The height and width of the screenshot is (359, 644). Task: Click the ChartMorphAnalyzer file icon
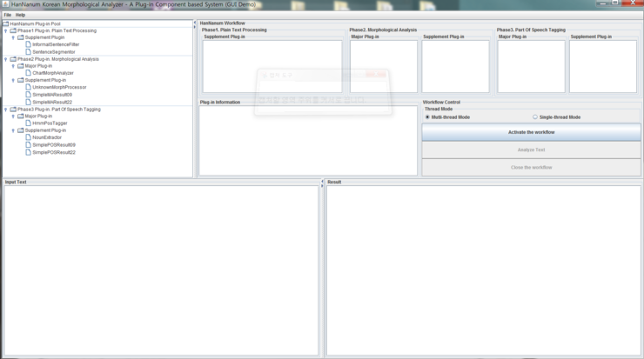[29, 73]
